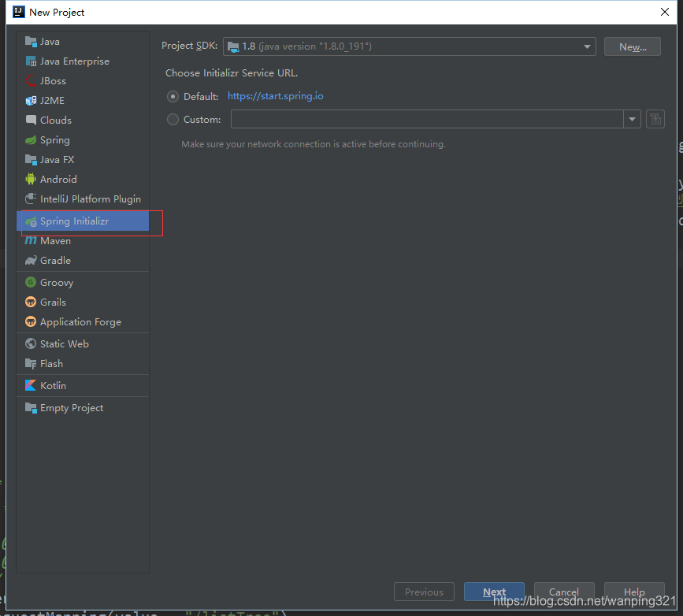683x616 pixels.
Task: Click the IntelliJ Platform Plugin icon
Action: pos(31,199)
